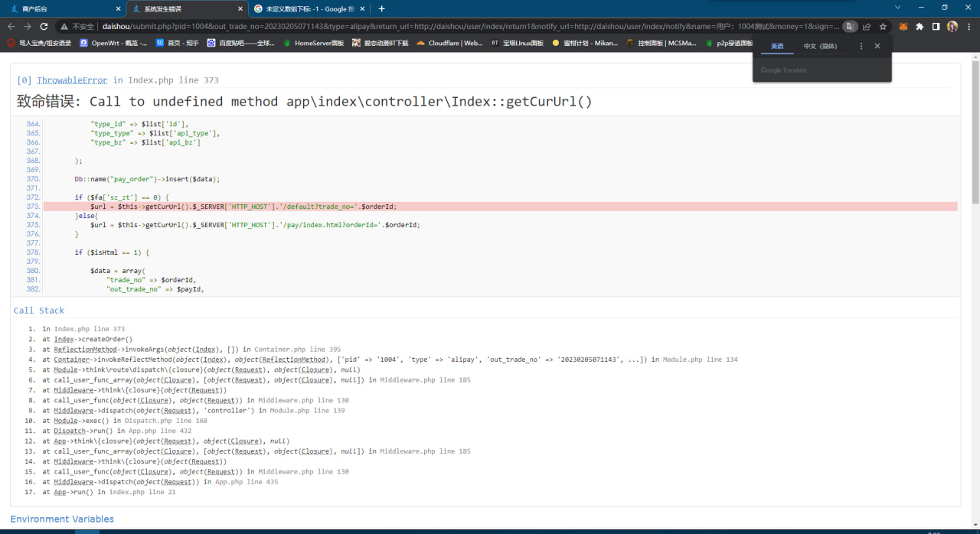Toggle the browser side panel
This screenshot has width=980, height=534.
click(936, 26)
